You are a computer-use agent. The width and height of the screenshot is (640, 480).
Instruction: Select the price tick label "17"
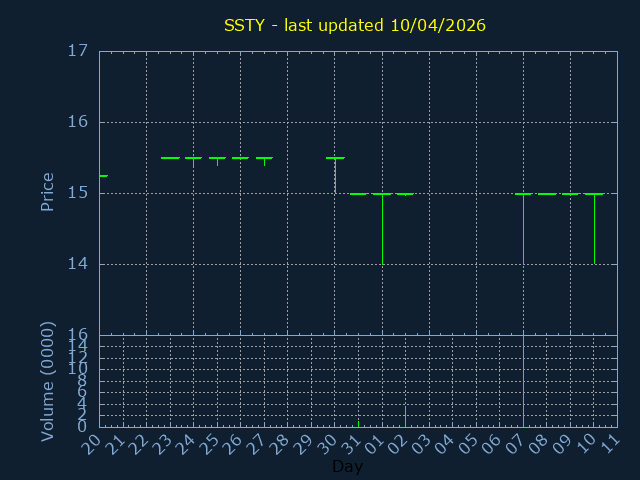pyautogui.click(x=78, y=51)
